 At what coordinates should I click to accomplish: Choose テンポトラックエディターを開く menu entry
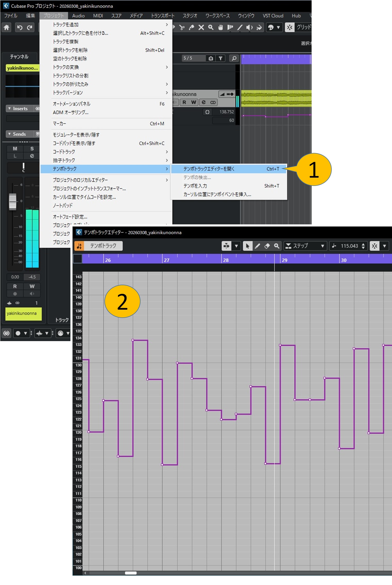pyautogui.click(x=209, y=169)
